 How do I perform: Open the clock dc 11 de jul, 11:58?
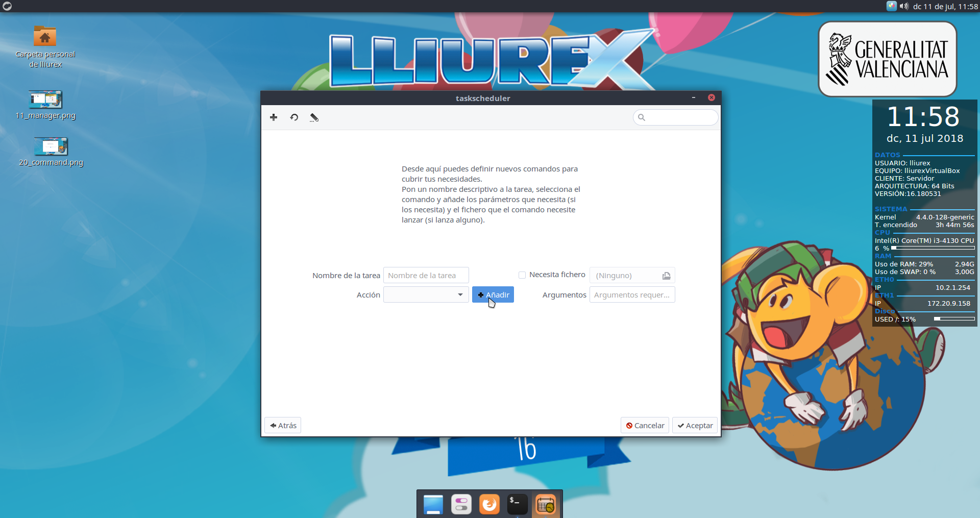(x=945, y=7)
